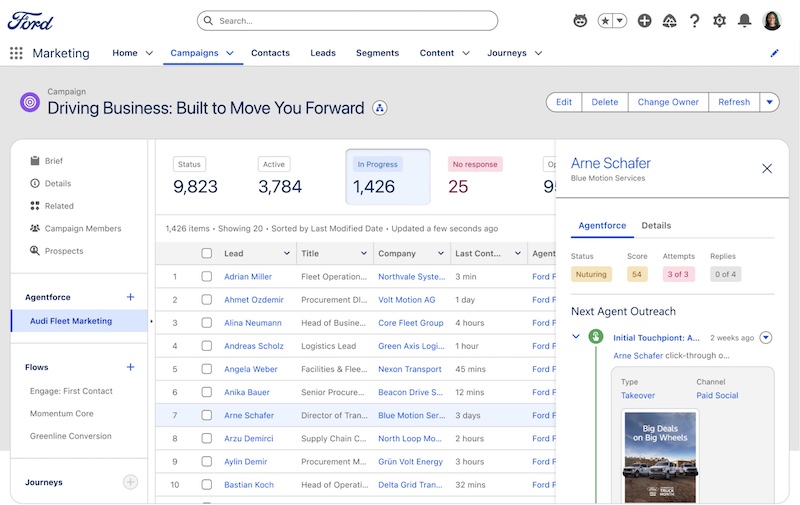Add a new Journey with circled plus
The height and width of the screenshot is (505, 800).
click(131, 482)
